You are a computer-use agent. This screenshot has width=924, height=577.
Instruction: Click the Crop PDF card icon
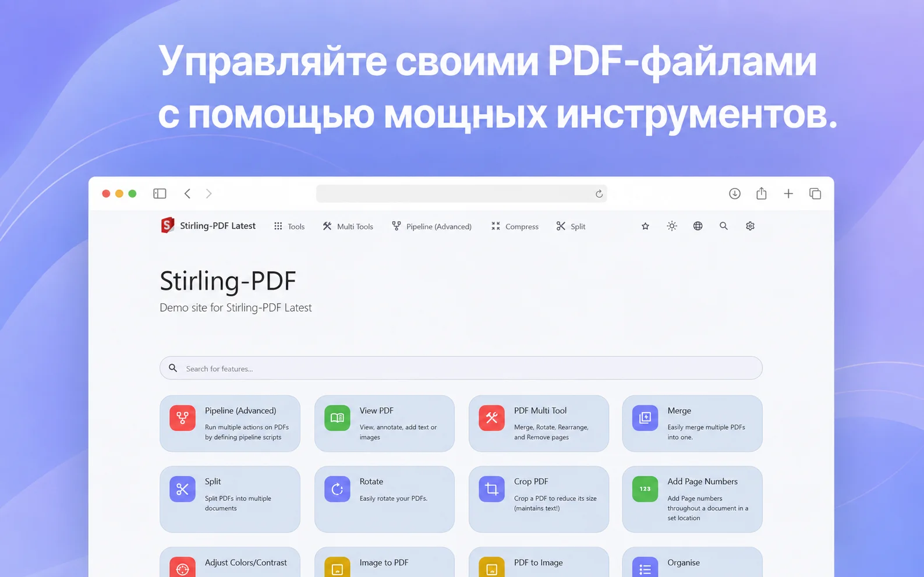[x=491, y=489]
